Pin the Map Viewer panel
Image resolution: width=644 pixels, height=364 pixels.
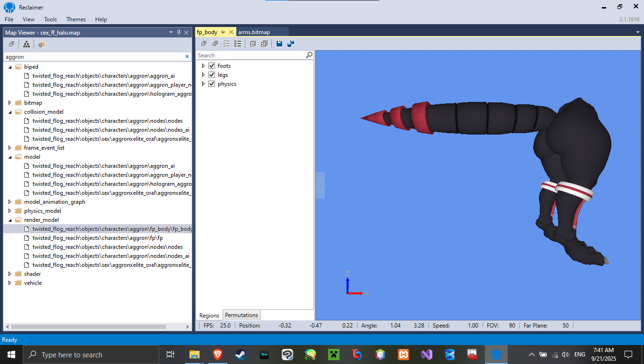click(x=179, y=32)
